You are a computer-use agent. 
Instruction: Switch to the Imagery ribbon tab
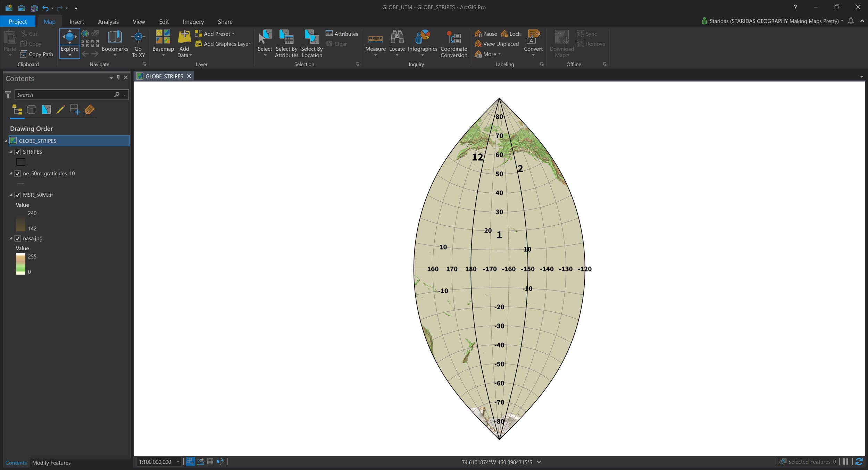193,22
